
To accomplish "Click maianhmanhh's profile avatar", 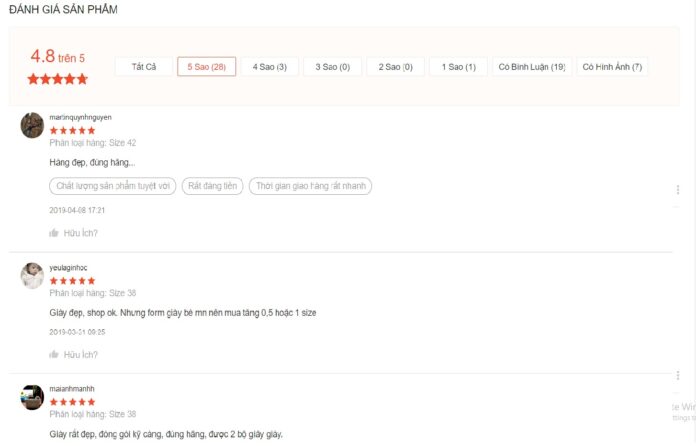I will coord(32,396).
